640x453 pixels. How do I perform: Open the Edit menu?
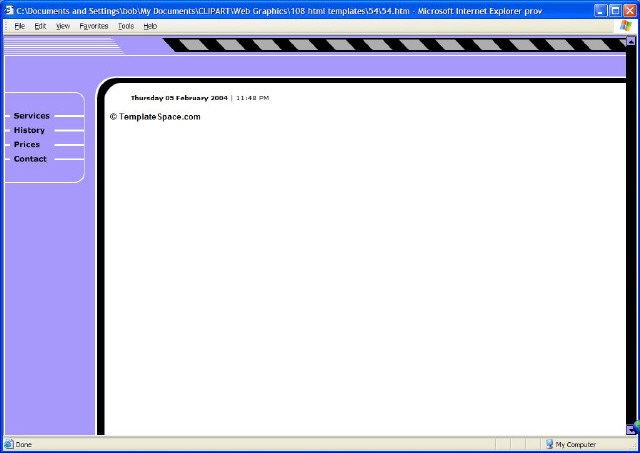40,26
